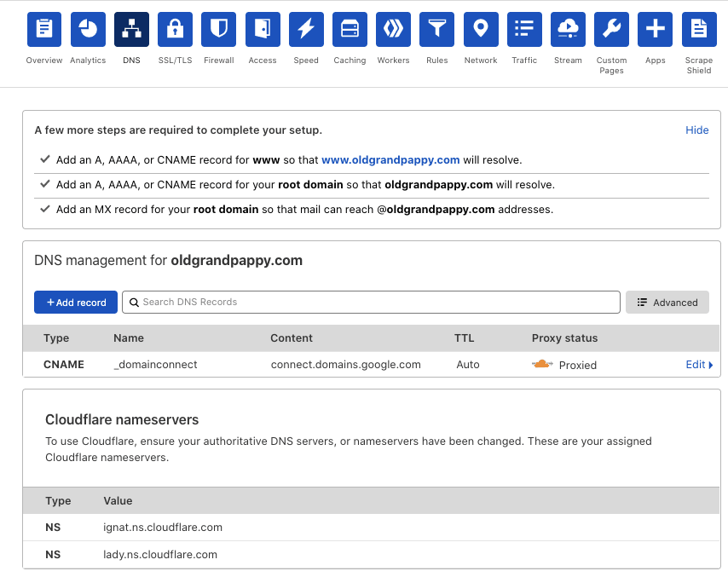Screen dimensions: 728x577
Task: Click the Content column header
Action: pyautogui.click(x=292, y=338)
